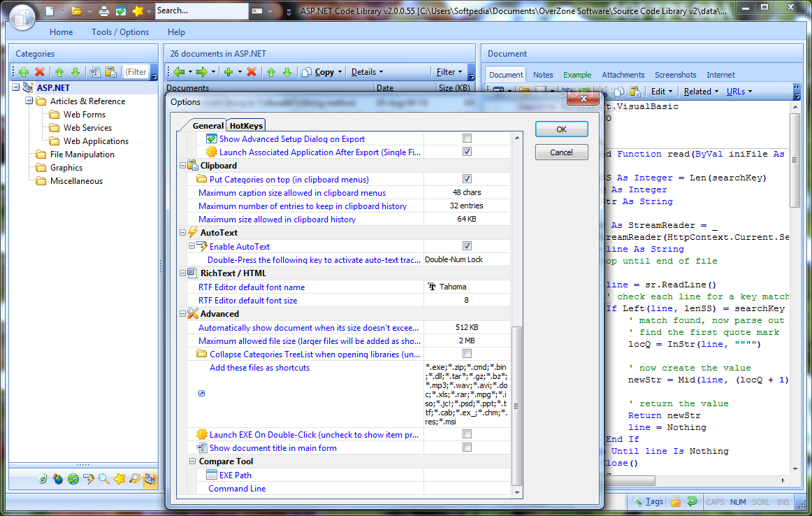This screenshot has width=812, height=516.
Task: Move document down in the documents toolbar
Action: tap(287, 72)
